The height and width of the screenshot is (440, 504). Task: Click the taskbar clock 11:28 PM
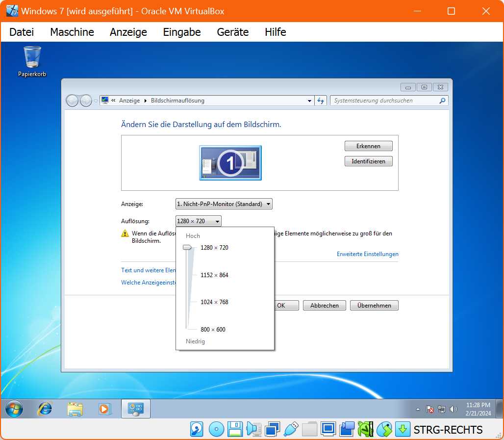point(478,409)
